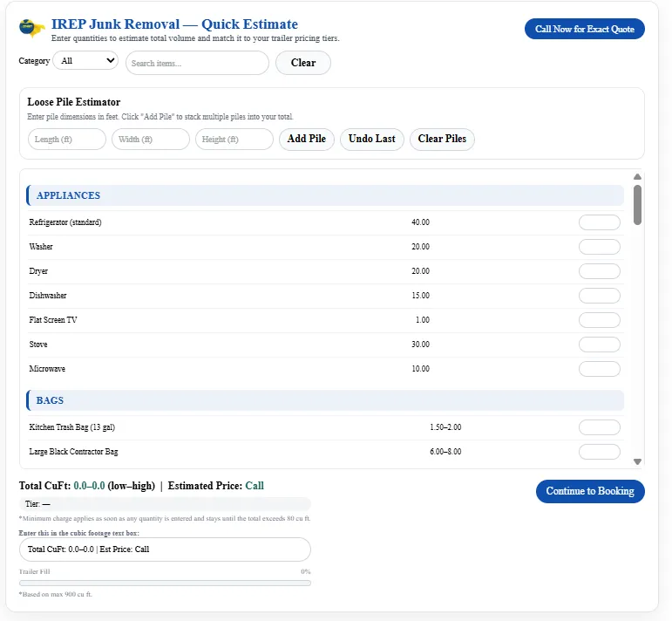Click the Length (ft) input

67,140
